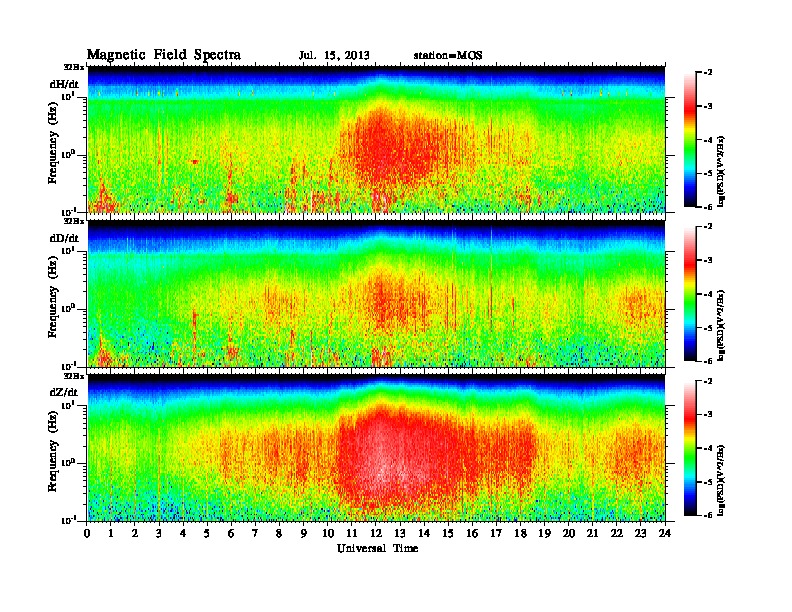
Task: Click the hour '23' tick label on Universal Time axis
Action: tap(641, 534)
